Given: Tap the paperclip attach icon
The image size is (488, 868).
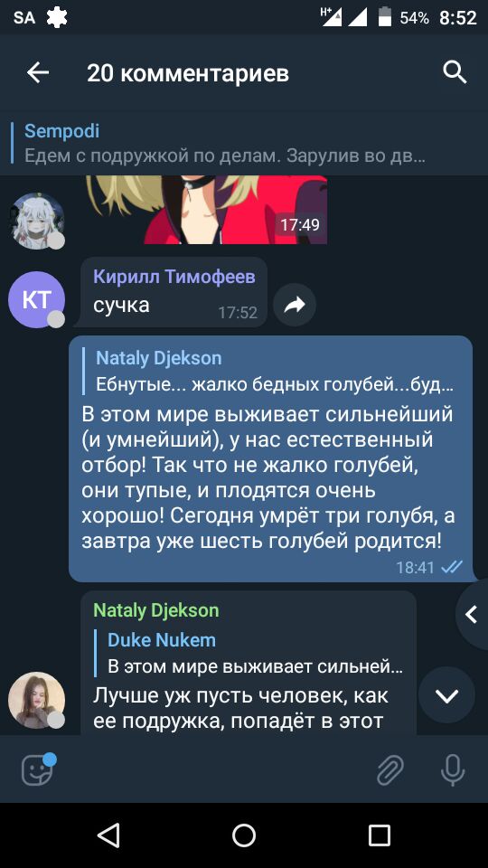Looking at the screenshot, I should [x=390, y=769].
